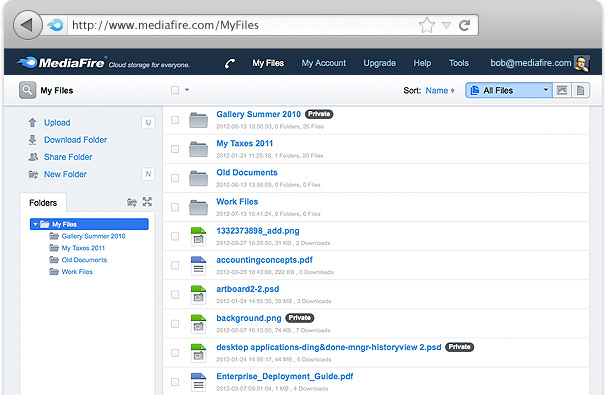This screenshot has height=395, width=605.
Task: Click the user avatar picture
Action: pyautogui.click(x=581, y=63)
